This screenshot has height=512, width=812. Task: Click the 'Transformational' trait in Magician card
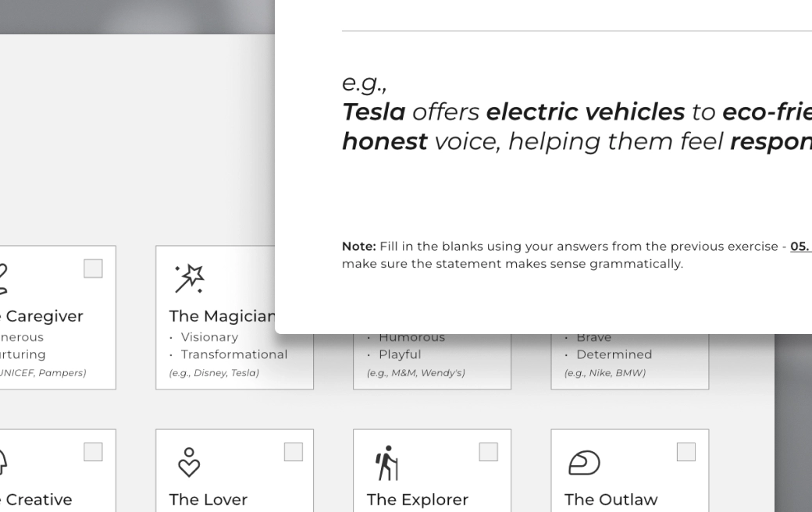pos(234,354)
